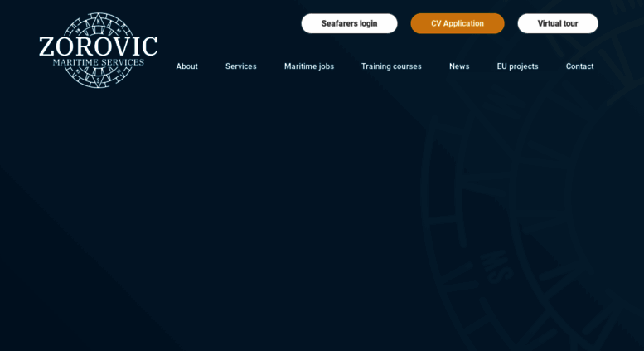Go to Maritime jobs

(309, 66)
